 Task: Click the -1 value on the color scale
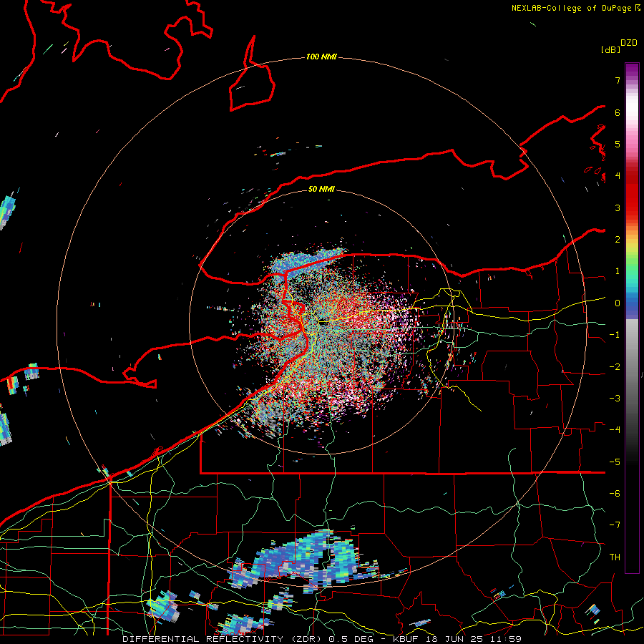(615, 335)
